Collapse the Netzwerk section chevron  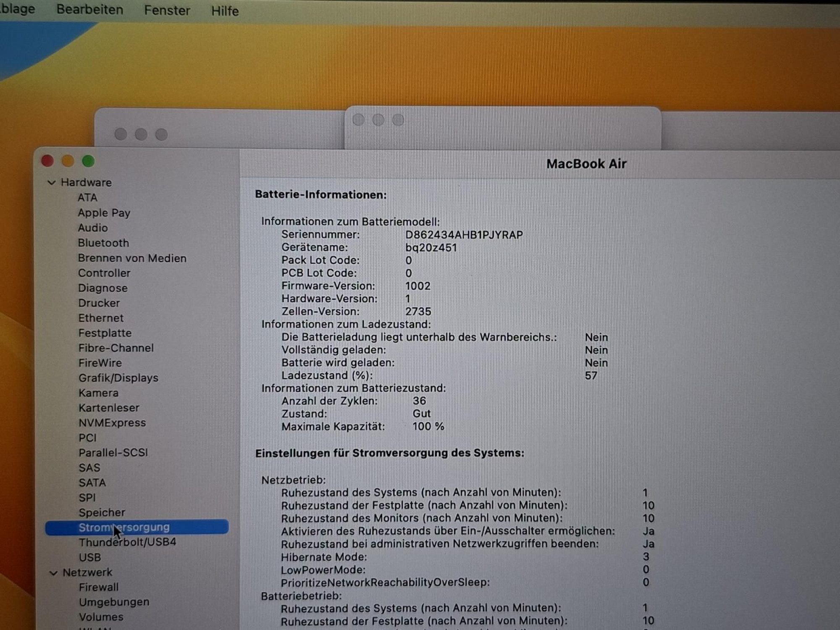point(53,573)
